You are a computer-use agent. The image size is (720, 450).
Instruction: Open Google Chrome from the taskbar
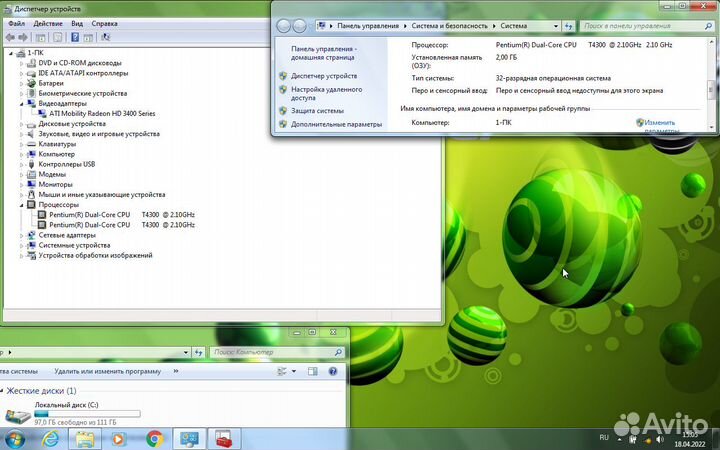click(155, 439)
